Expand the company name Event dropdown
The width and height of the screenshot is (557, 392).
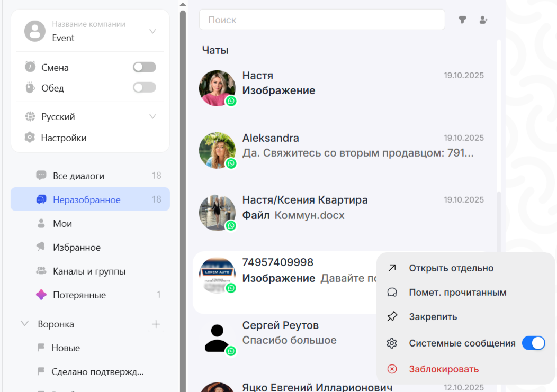pos(152,31)
